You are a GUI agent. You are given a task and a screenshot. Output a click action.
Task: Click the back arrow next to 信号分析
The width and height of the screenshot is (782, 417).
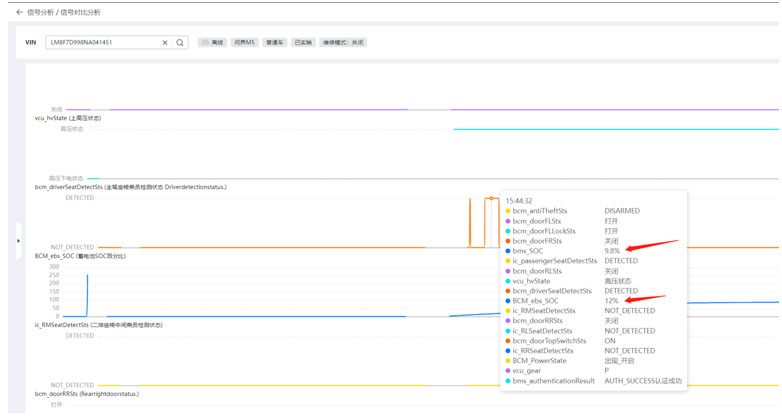pos(19,12)
